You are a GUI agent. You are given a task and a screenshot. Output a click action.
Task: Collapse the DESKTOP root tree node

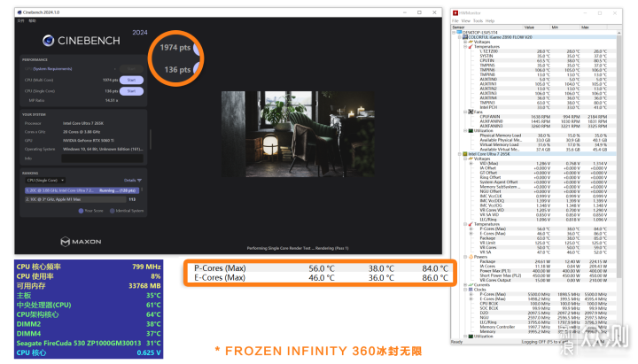click(x=454, y=32)
